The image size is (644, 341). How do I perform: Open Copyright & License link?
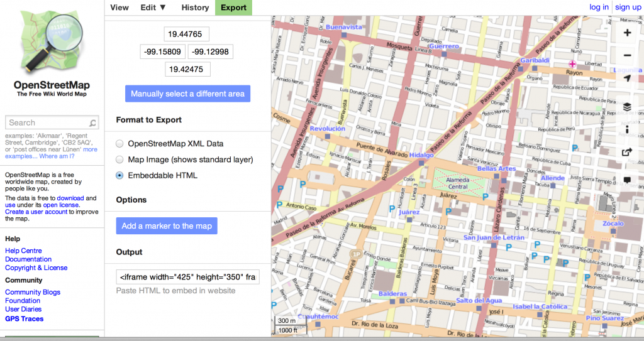[x=36, y=268]
